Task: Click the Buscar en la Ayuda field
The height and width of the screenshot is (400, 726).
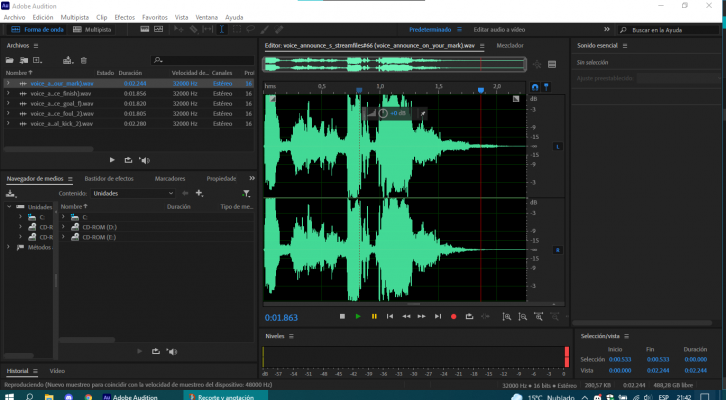Action: click(669, 30)
